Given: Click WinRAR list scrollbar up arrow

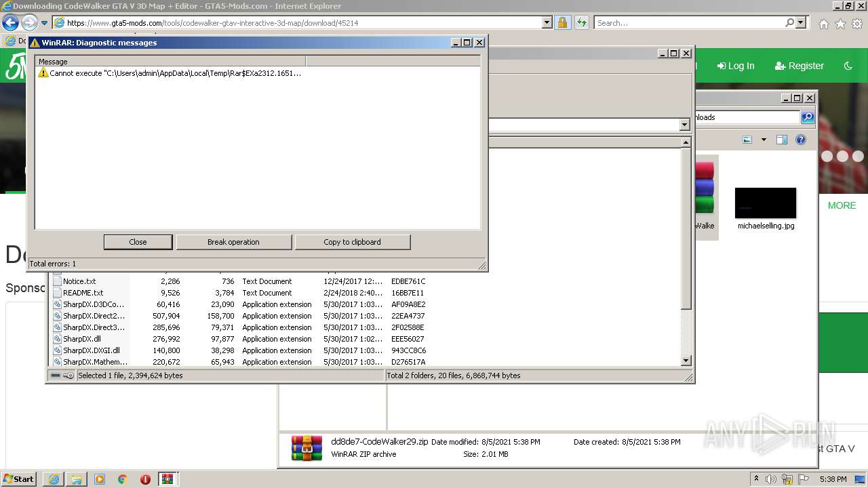Looking at the screenshot, I should pos(686,142).
